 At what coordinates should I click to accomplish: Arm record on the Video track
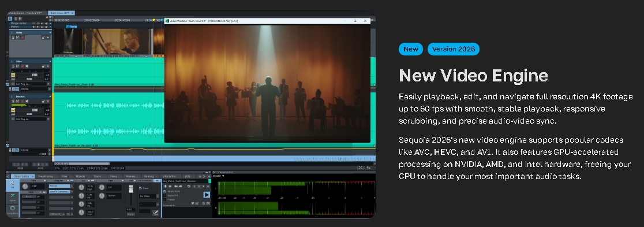(23, 38)
